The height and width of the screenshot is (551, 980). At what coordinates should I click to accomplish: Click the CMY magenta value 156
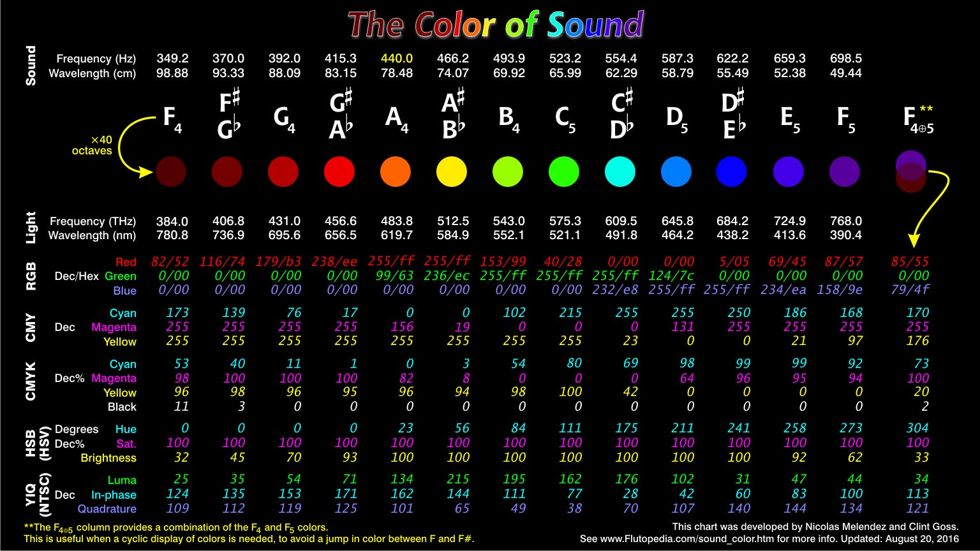click(x=402, y=327)
